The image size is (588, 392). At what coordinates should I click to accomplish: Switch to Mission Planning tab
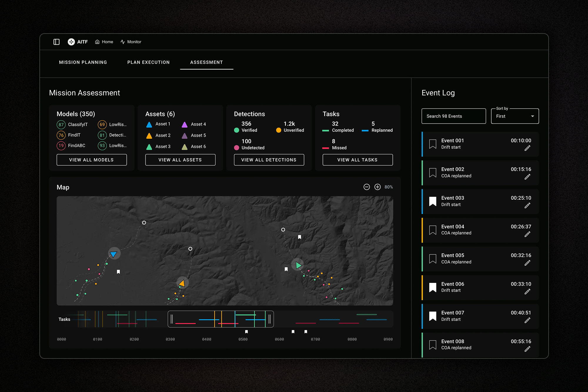(x=83, y=62)
